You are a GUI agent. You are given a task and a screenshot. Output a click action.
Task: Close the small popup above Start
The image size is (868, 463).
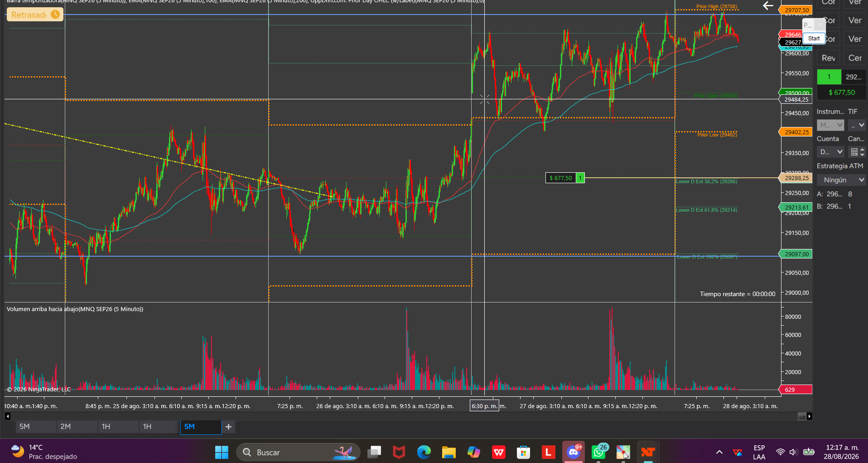819,24
